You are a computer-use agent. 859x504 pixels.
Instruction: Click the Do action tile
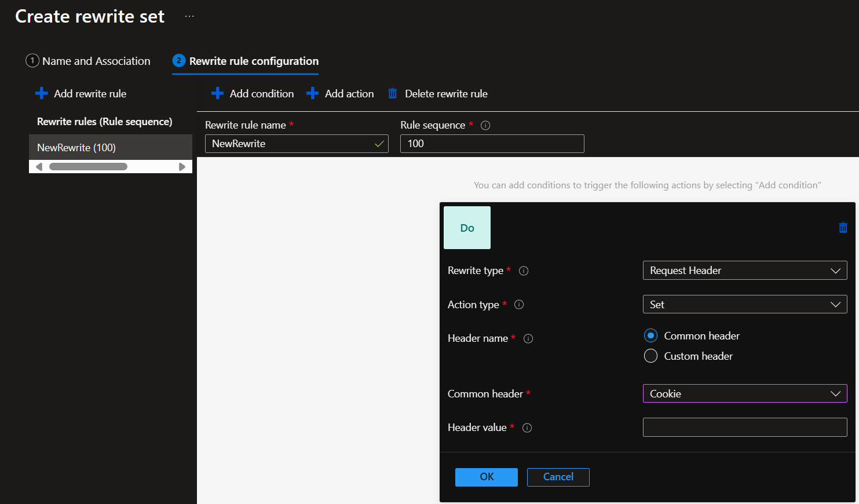click(467, 228)
